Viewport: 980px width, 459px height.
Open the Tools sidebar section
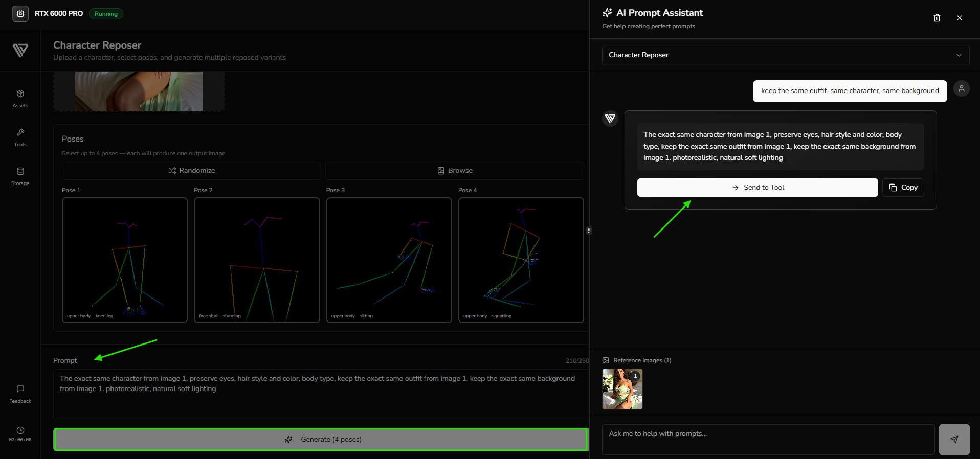(x=20, y=137)
